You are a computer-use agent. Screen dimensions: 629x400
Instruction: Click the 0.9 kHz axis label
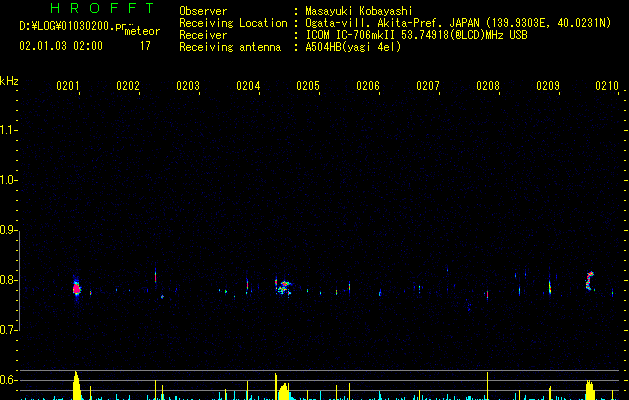point(7,230)
